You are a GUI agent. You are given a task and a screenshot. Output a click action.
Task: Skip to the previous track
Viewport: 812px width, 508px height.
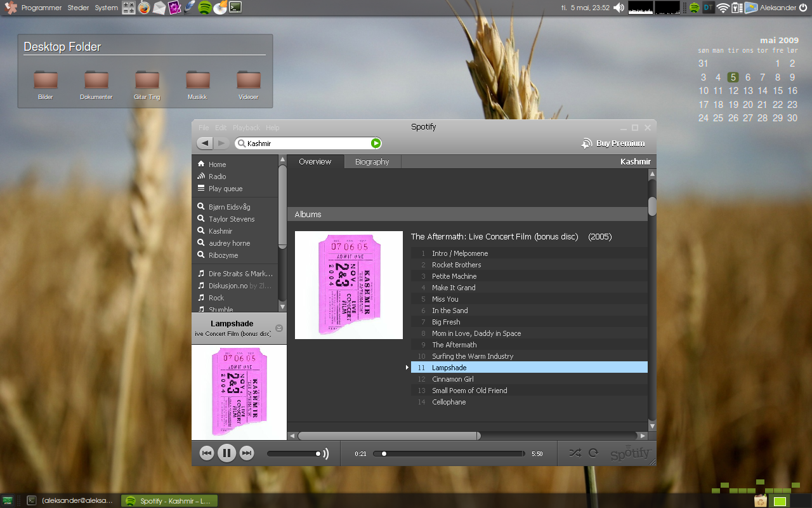[x=207, y=453]
